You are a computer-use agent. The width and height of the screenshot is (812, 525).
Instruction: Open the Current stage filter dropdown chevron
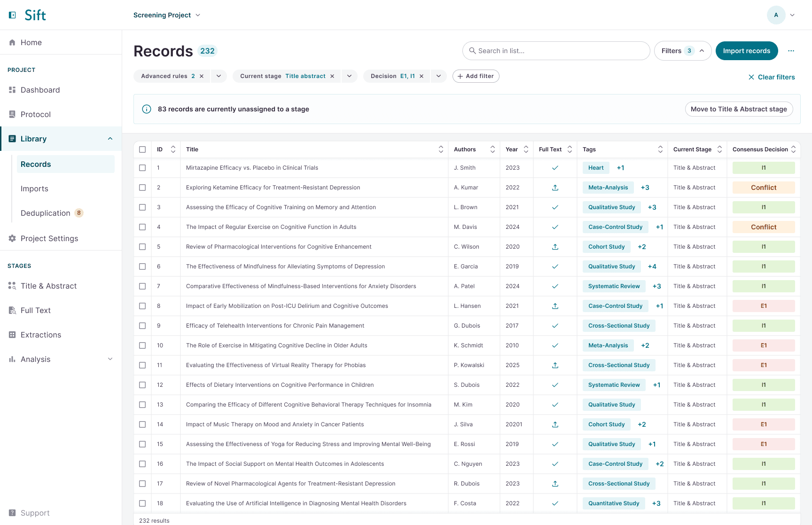[x=349, y=76]
